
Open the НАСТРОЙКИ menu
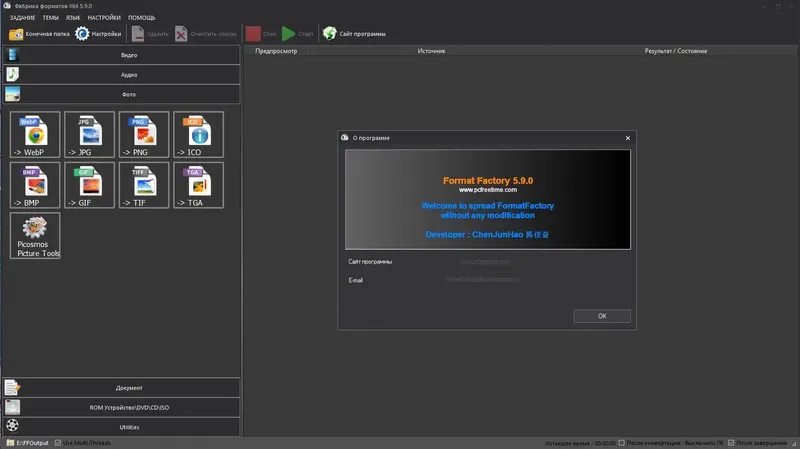point(104,17)
